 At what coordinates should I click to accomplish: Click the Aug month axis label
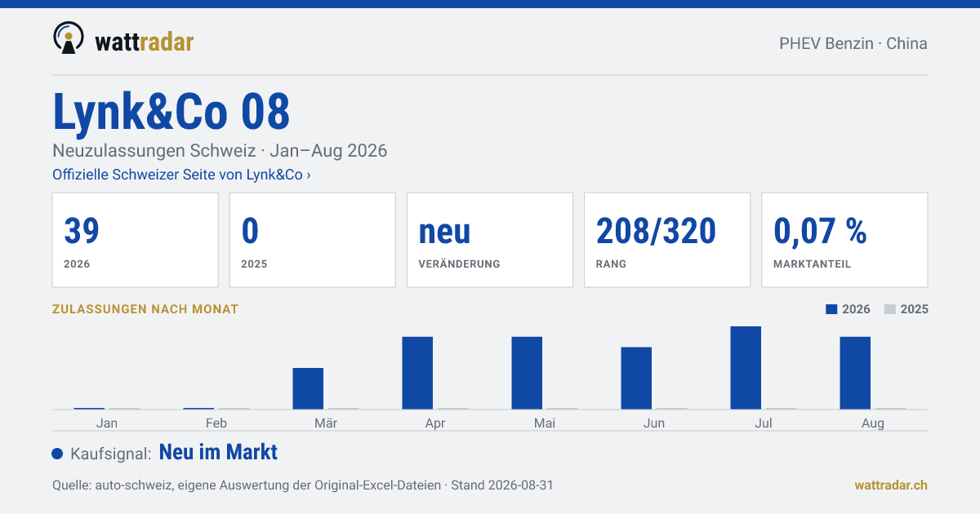(873, 423)
